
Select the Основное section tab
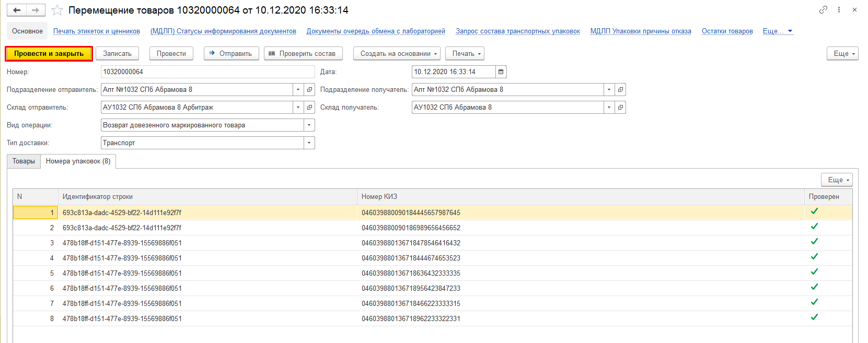27,31
